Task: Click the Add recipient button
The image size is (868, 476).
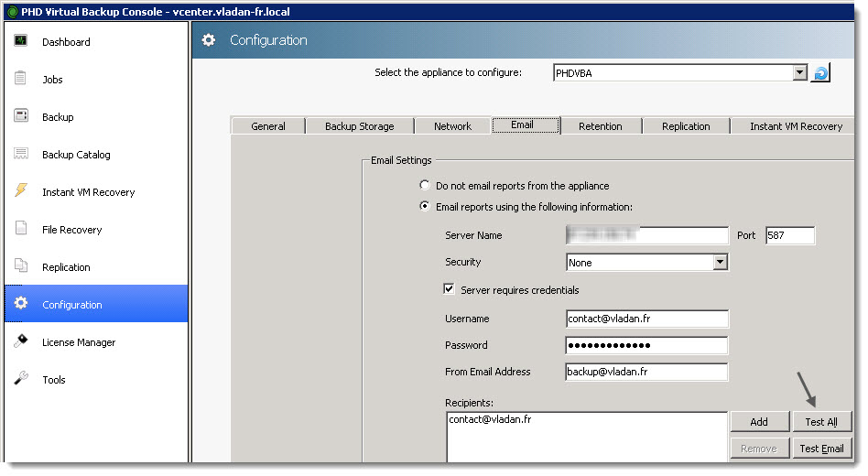Action: 760,422
